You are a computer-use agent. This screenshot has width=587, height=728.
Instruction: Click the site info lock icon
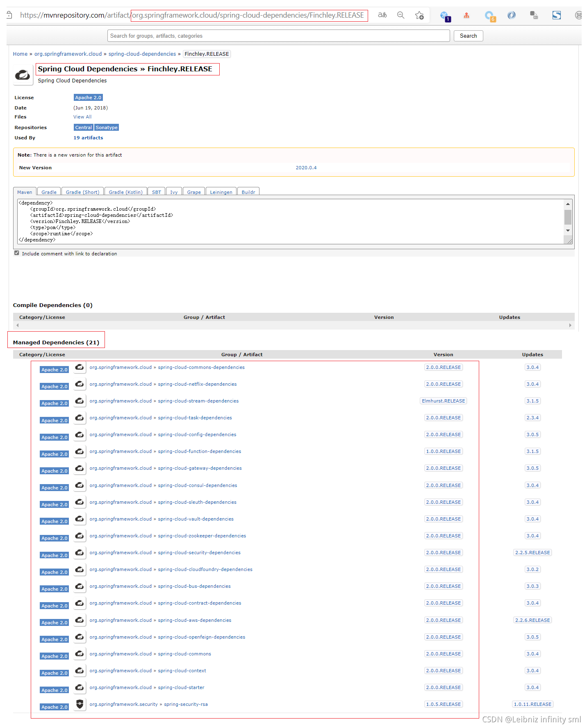[9, 15]
